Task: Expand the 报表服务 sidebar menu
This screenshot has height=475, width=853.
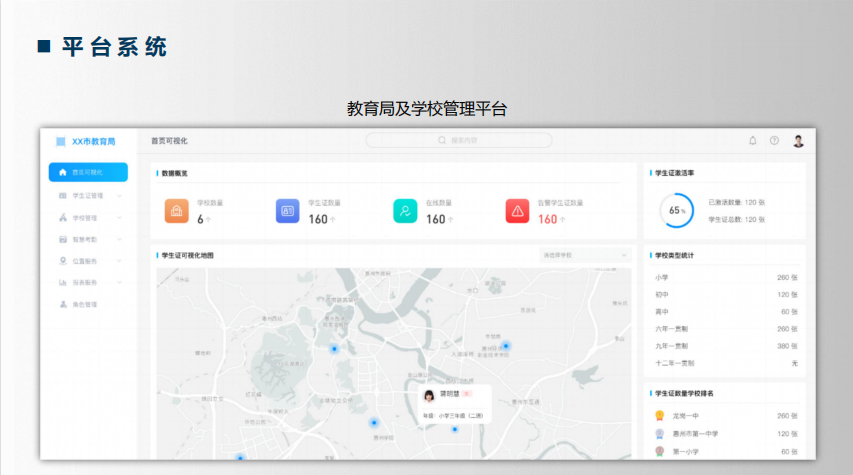Action: click(88, 283)
